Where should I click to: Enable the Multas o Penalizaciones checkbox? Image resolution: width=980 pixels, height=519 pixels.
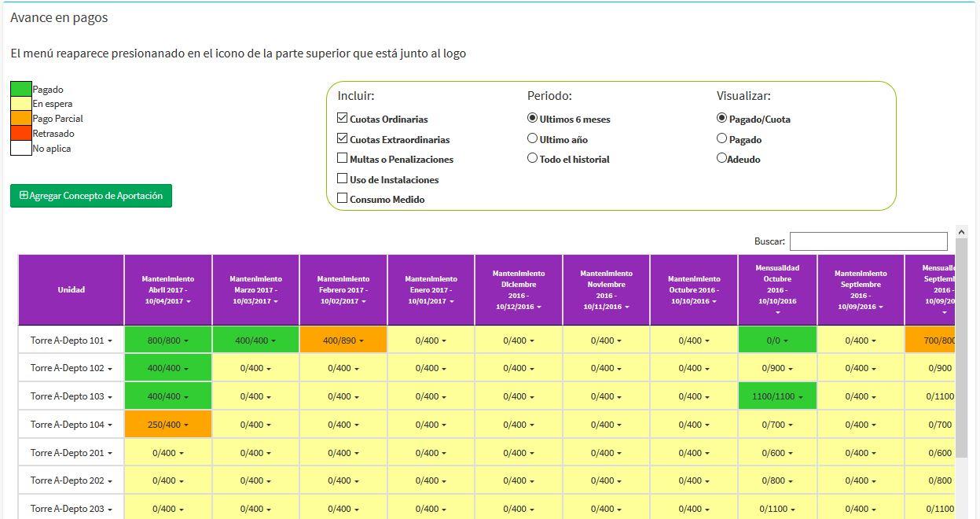343,159
